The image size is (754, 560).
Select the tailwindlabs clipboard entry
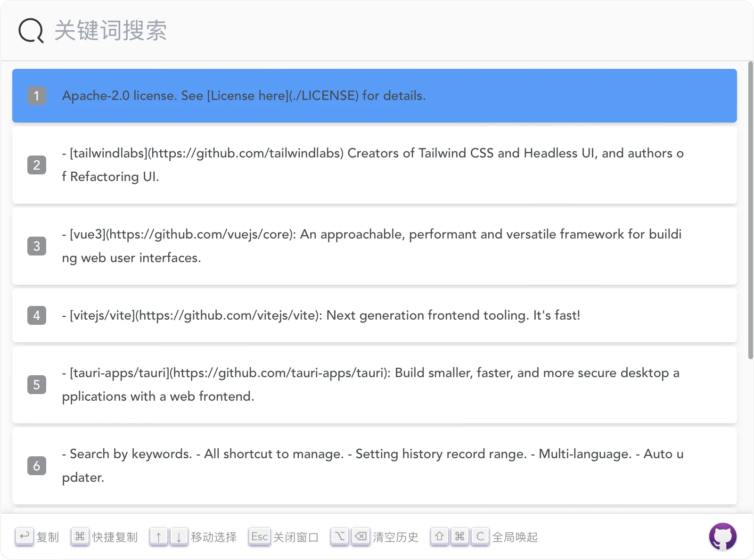click(375, 165)
